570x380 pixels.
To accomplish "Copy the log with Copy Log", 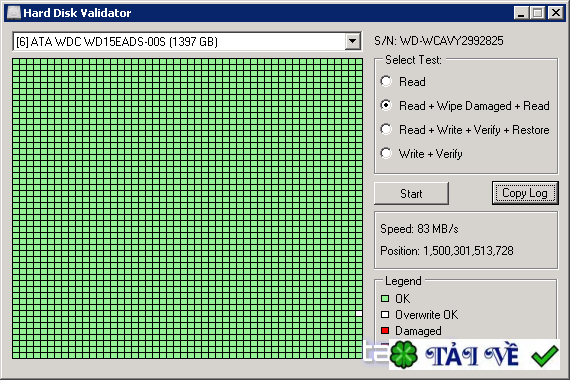I will 525,193.
